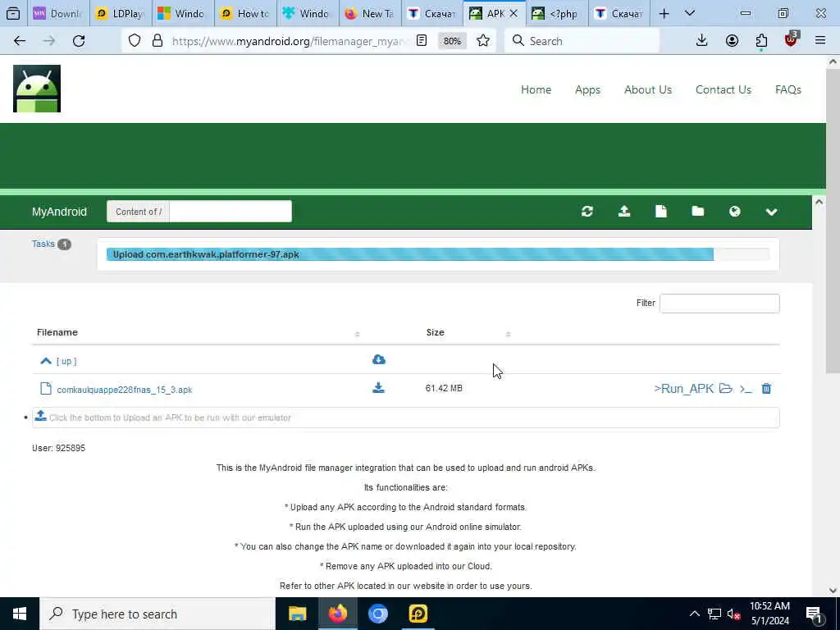Viewport: 840px width, 630px height.
Task: Click the uBlock Origin extension icon
Action: point(792,39)
